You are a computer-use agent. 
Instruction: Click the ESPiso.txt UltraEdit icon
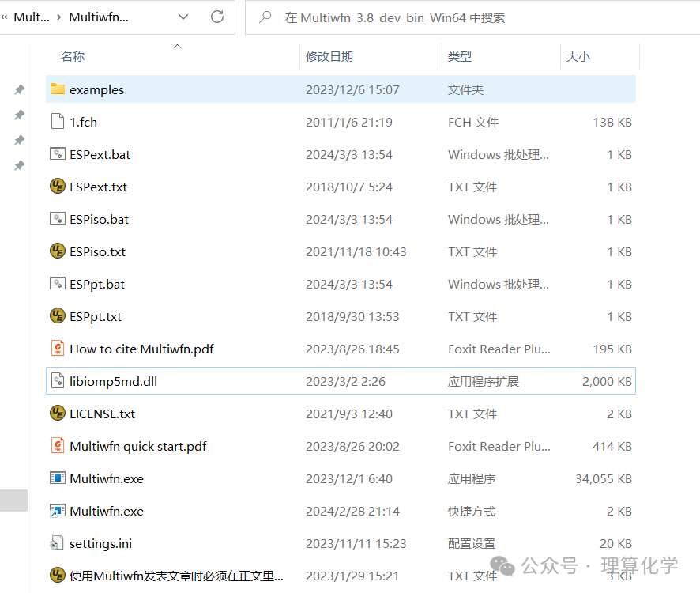[57, 251]
